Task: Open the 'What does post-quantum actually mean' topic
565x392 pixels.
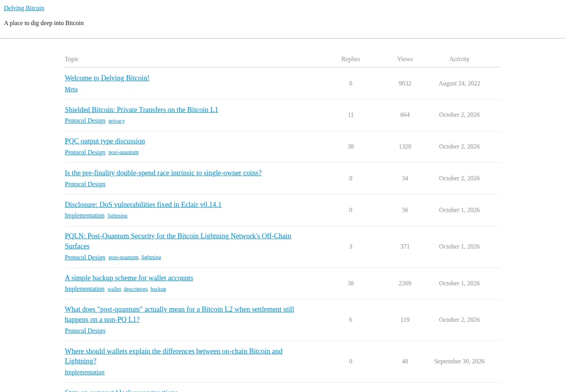Action: coord(179,314)
